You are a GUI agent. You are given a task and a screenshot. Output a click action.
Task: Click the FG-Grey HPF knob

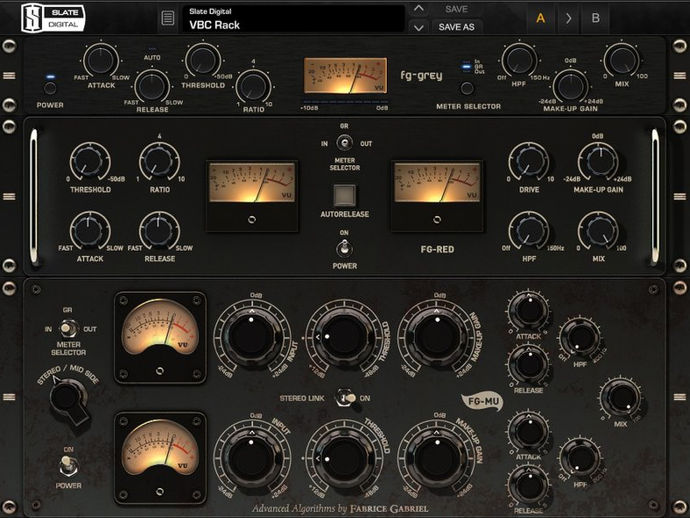point(519,60)
